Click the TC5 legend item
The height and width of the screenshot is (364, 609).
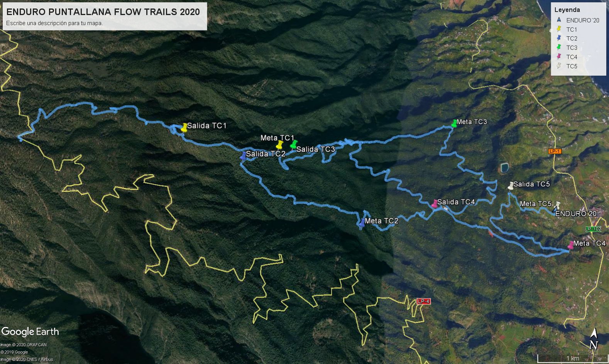click(x=567, y=66)
